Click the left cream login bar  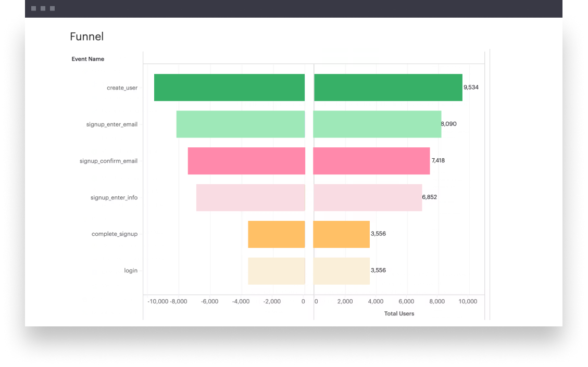point(276,271)
